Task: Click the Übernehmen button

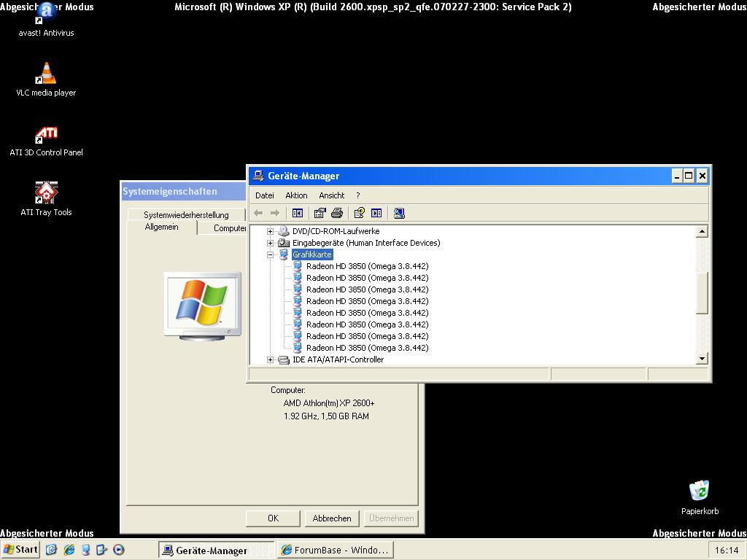Action: pyautogui.click(x=391, y=518)
